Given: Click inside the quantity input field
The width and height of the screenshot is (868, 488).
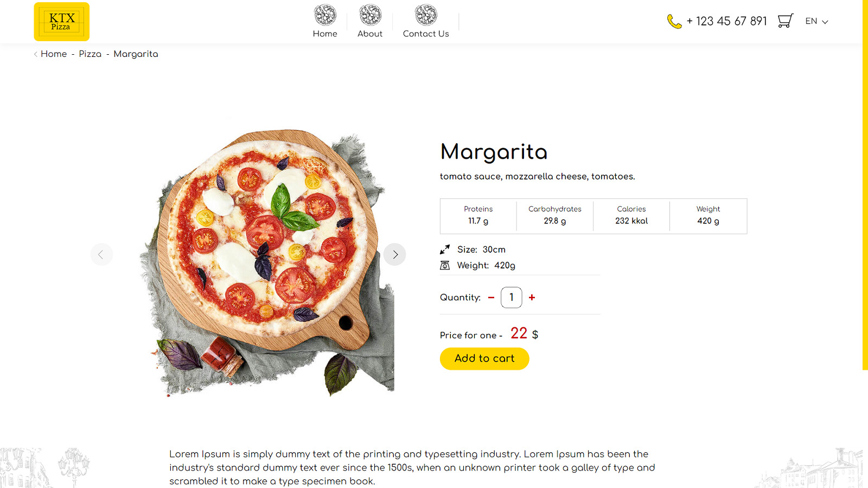Looking at the screenshot, I should coord(511,297).
